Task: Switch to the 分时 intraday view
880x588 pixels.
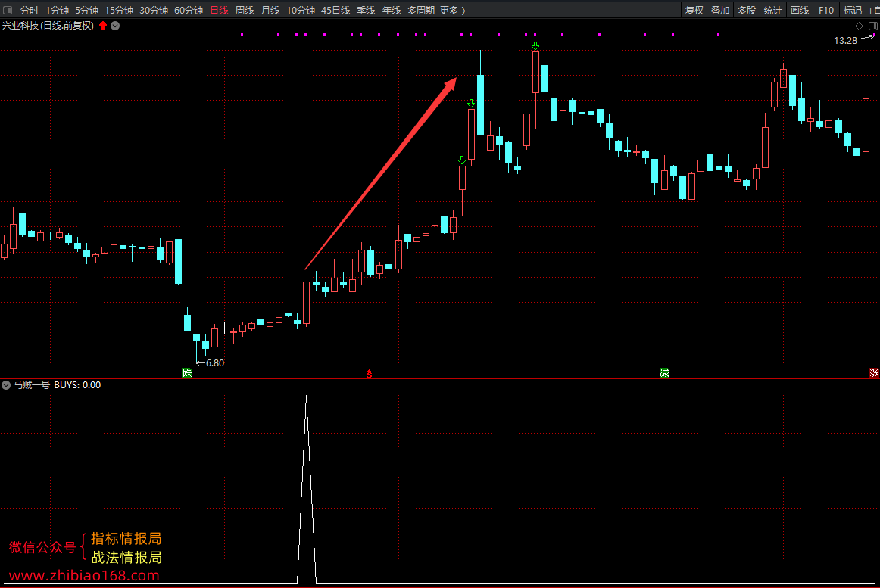Action: [x=30, y=10]
